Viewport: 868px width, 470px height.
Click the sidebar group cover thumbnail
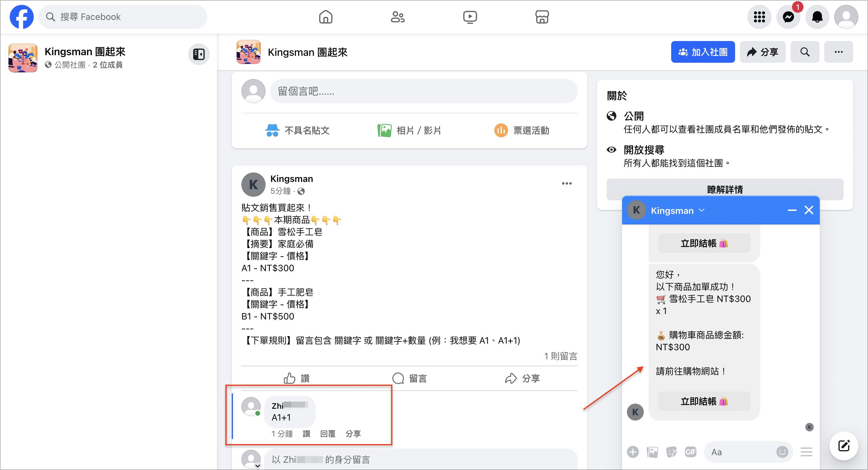point(23,58)
